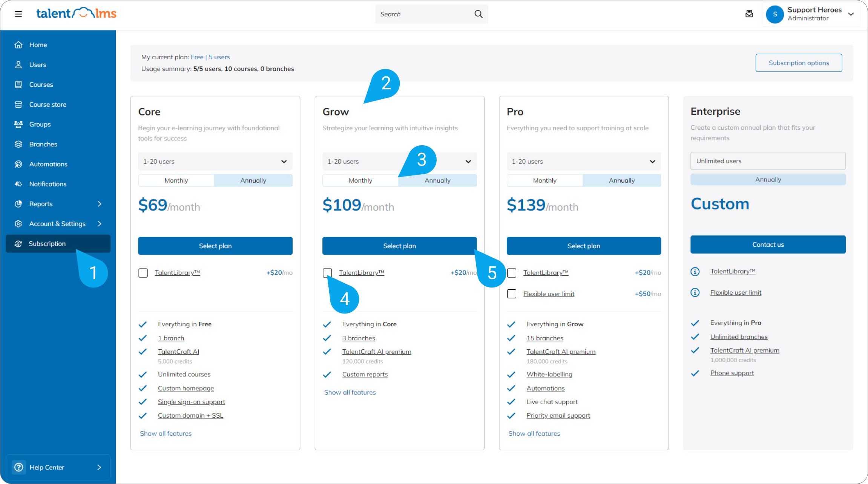Open the Support Heroes account dropdown
Viewport: 868px width, 484px height.
[811, 14]
